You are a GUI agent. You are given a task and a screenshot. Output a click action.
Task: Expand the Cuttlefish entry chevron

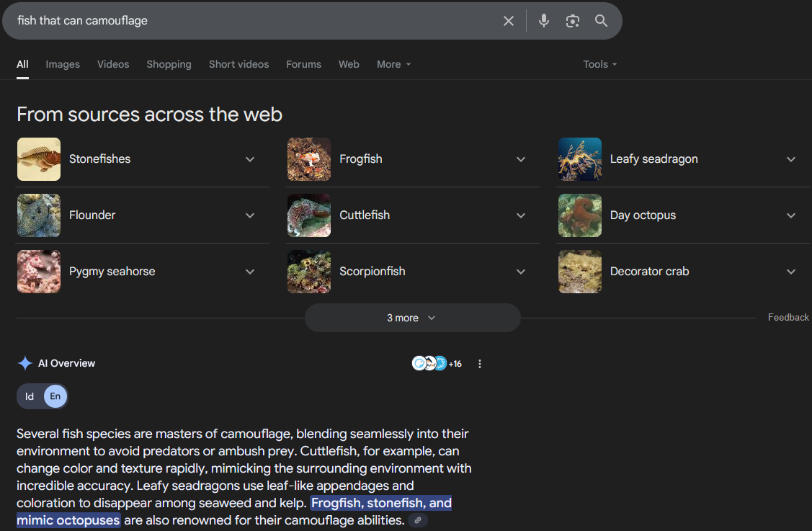[521, 215]
